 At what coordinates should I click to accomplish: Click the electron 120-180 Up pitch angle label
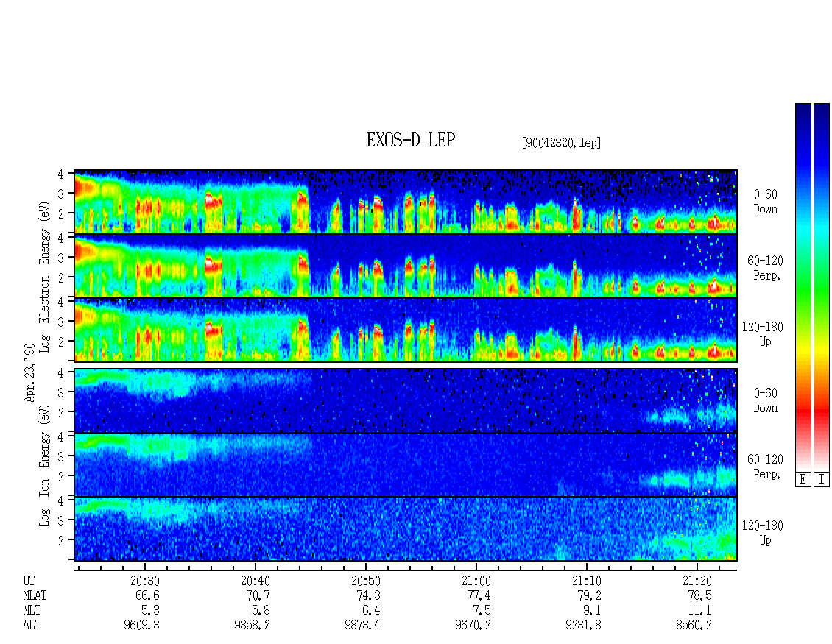763,334
